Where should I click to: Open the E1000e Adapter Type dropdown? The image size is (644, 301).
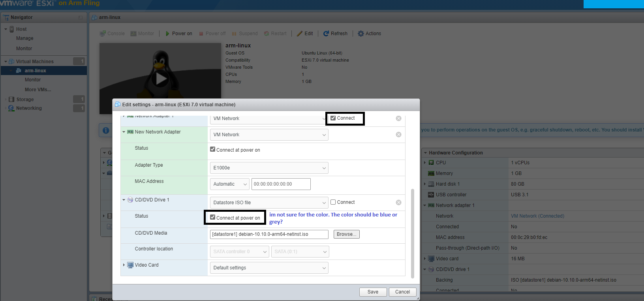click(x=269, y=168)
